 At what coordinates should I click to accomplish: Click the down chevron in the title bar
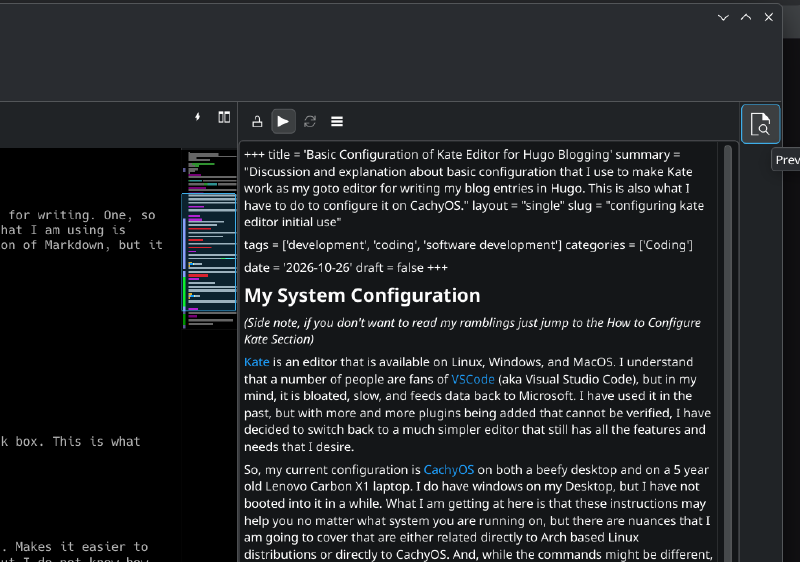coord(723,17)
